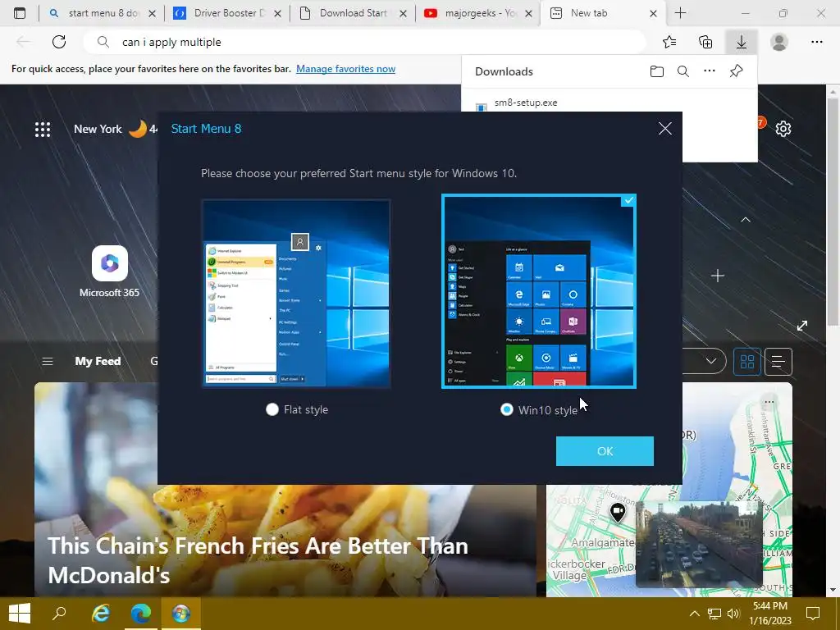This screenshot has width=840, height=630.
Task: Select the Flat style radio button
Action: pyautogui.click(x=272, y=409)
